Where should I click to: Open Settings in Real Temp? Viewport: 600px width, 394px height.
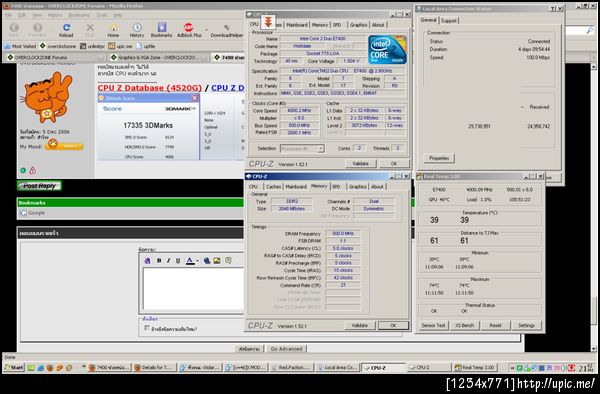[x=526, y=325]
